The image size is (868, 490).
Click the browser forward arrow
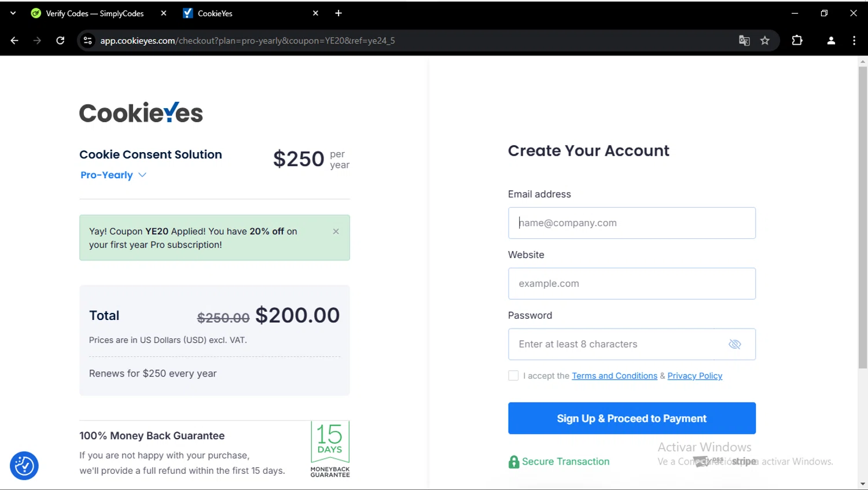[x=37, y=40]
